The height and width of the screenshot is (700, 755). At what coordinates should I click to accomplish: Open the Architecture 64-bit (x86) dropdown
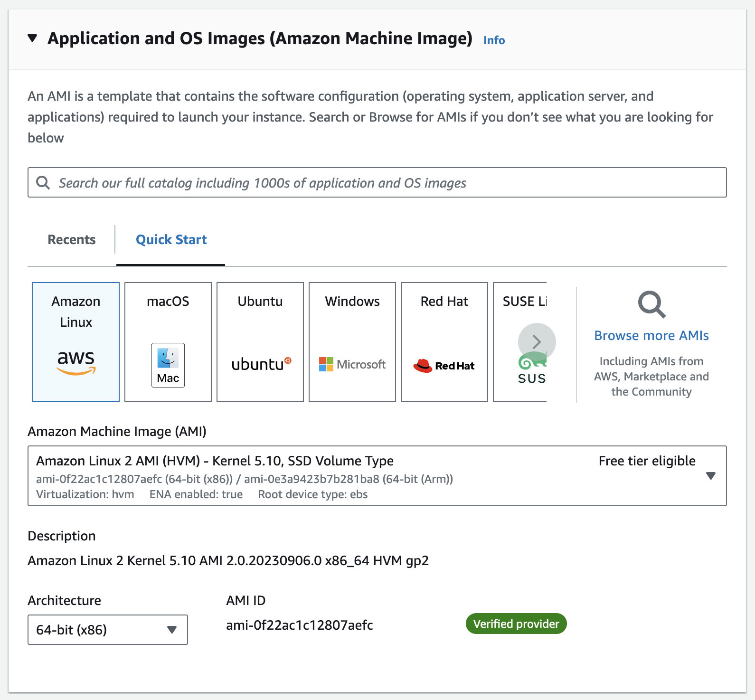[x=108, y=630]
